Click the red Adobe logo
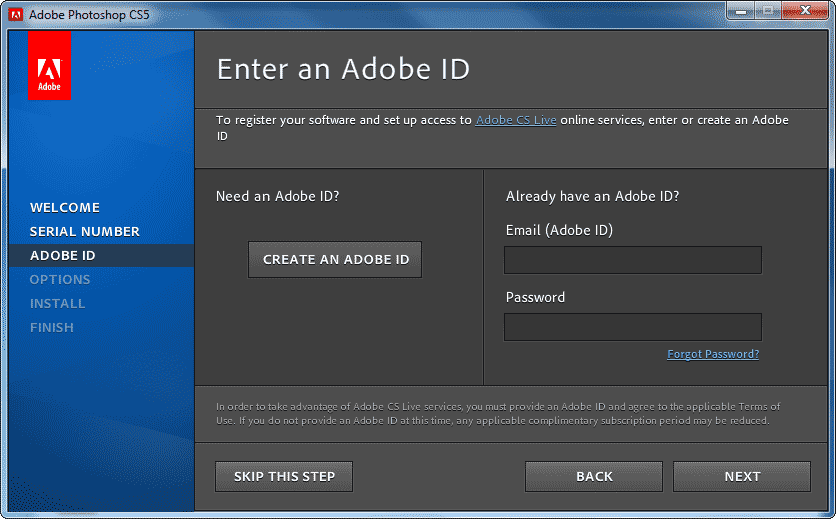 pos(49,65)
